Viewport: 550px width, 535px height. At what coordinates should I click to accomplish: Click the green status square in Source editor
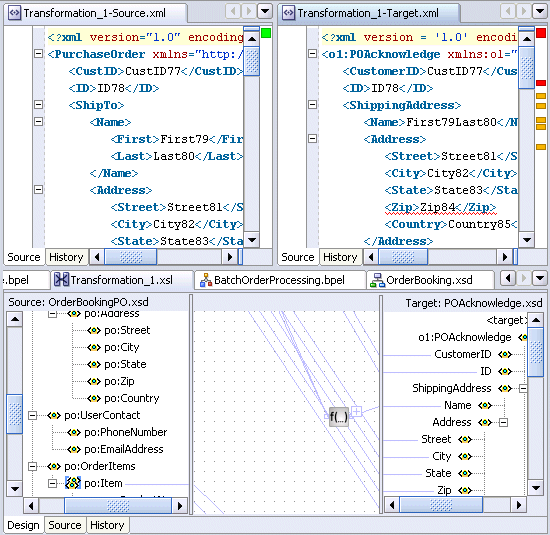(x=266, y=33)
